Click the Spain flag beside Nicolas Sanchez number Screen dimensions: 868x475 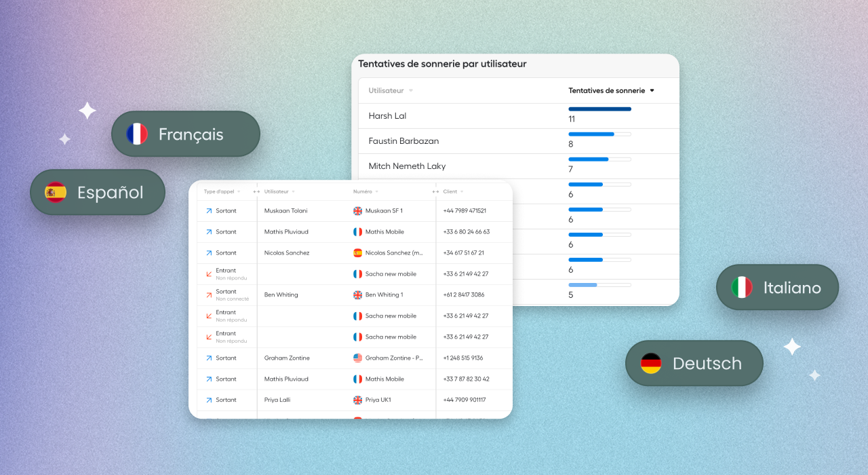pyautogui.click(x=358, y=253)
